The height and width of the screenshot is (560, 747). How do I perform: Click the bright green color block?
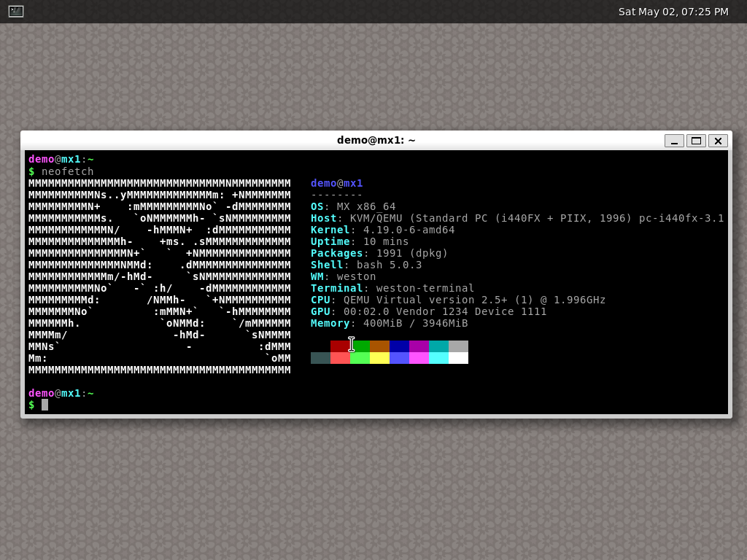(360, 358)
